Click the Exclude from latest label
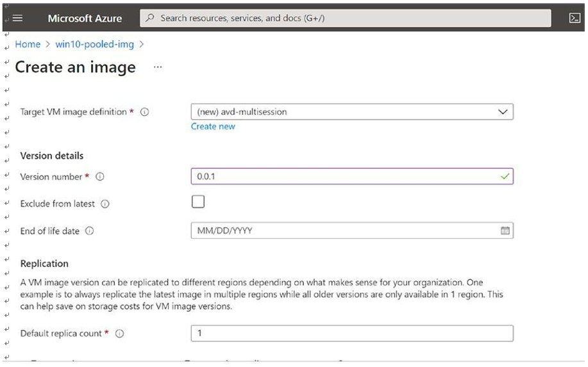 point(57,204)
